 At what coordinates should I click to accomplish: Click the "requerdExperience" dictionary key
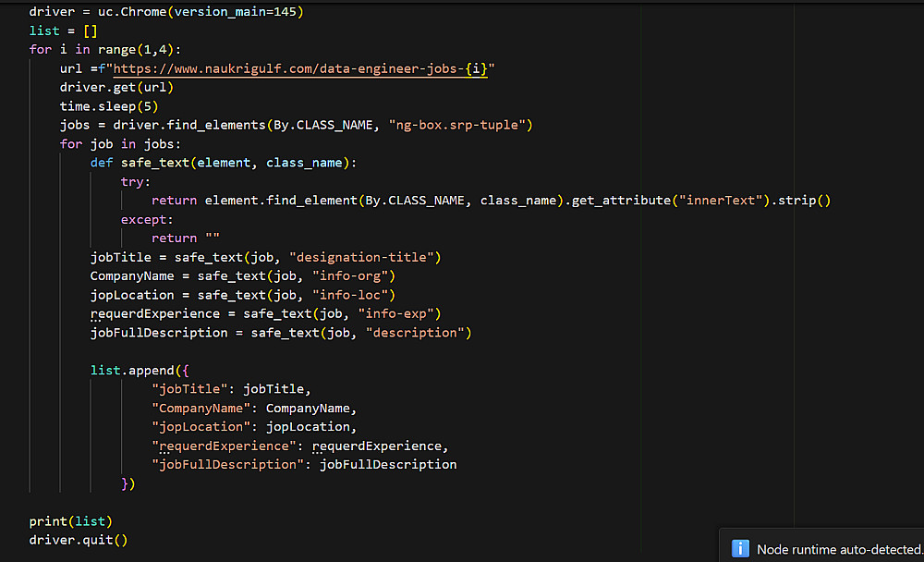click(224, 446)
